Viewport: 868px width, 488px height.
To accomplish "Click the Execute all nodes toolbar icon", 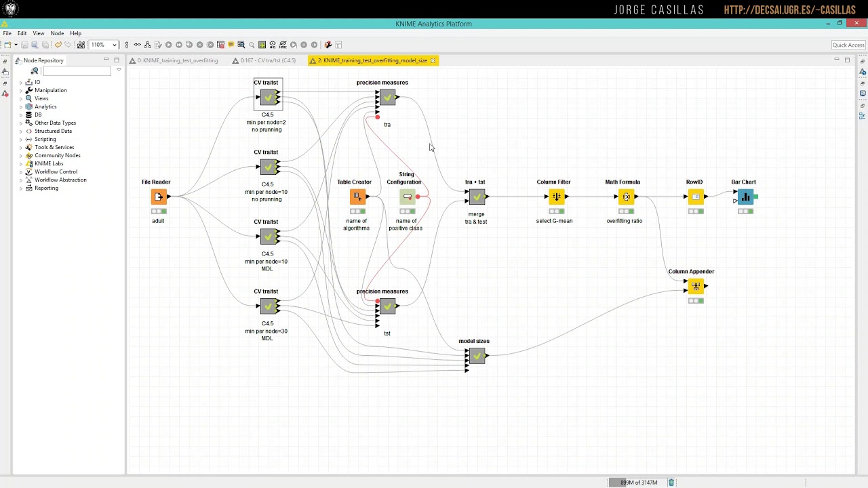I will coord(179,45).
